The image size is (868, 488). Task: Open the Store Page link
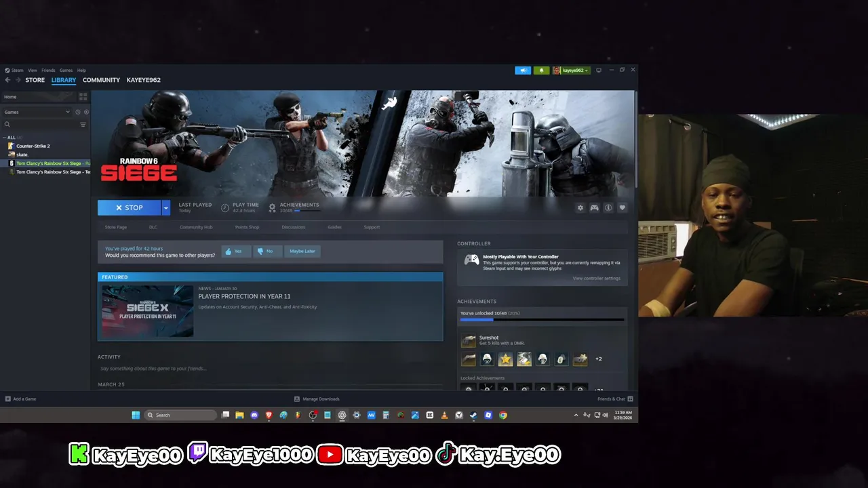116,227
